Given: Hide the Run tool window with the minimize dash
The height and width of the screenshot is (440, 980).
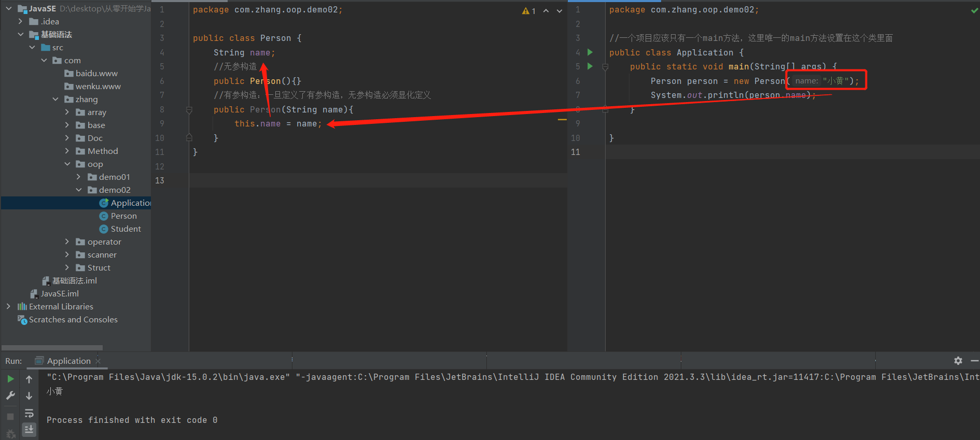Looking at the screenshot, I should coord(975,361).
